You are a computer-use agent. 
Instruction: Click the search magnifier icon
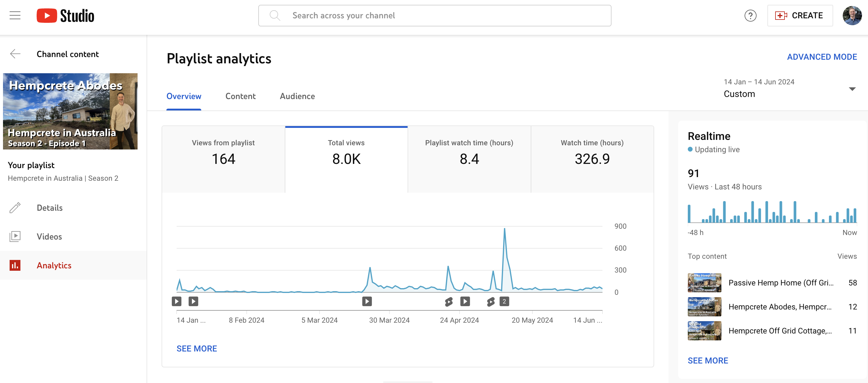pos(275,15)
